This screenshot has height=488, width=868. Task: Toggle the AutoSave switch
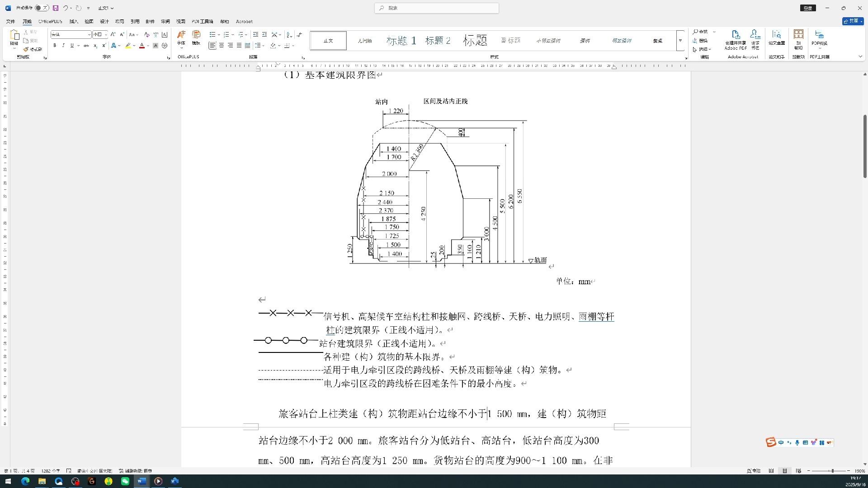pyautogui.click(x=42, y=8)
